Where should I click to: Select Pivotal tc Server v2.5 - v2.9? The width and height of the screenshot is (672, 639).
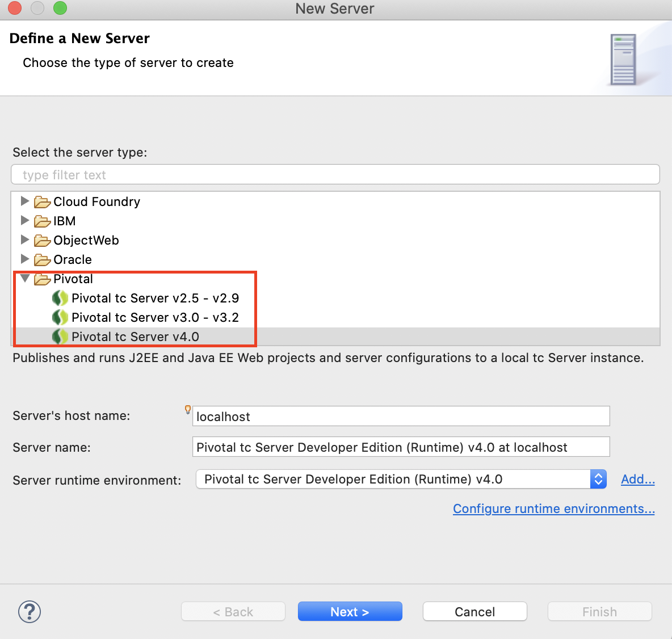(x=155, y=298)
